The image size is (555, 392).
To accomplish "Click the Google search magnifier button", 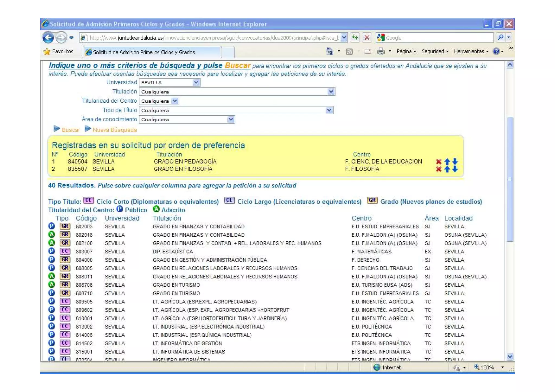I will (x=501, y=37).
